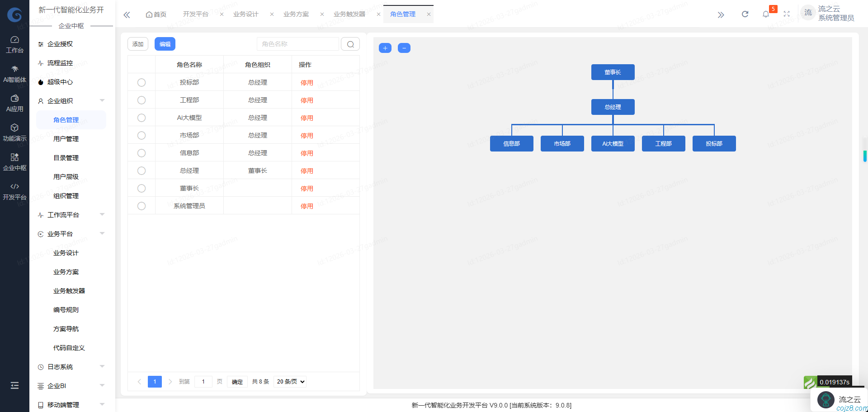Zoom out the org chart with minus control

tap(404, 47)
